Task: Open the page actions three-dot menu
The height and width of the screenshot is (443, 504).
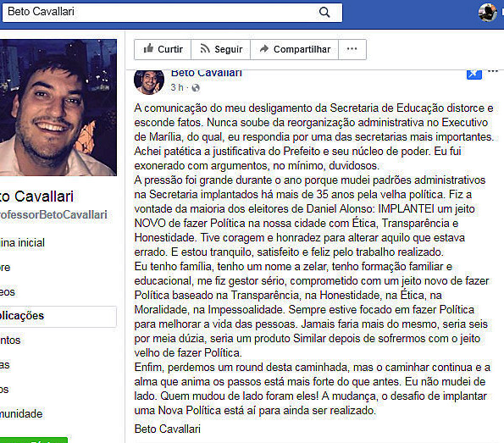Action: pos(352,49)
